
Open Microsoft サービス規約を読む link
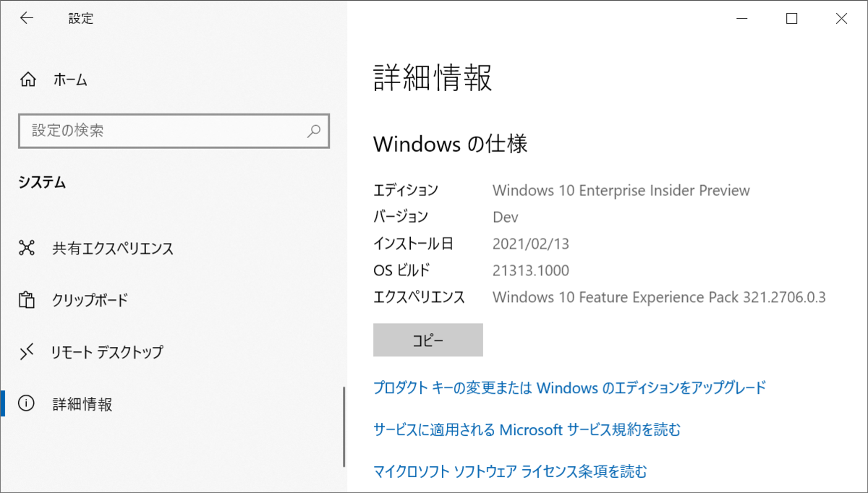527,430
